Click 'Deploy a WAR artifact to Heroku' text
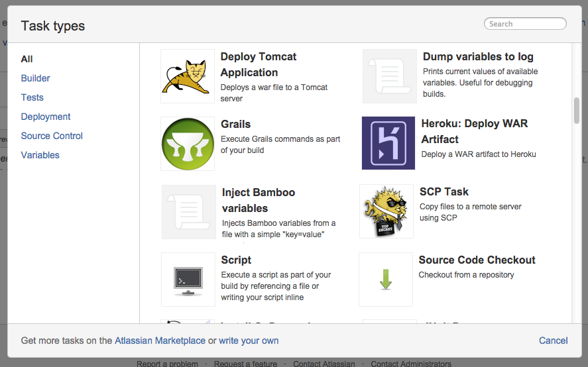 click(x=479, y=154)
